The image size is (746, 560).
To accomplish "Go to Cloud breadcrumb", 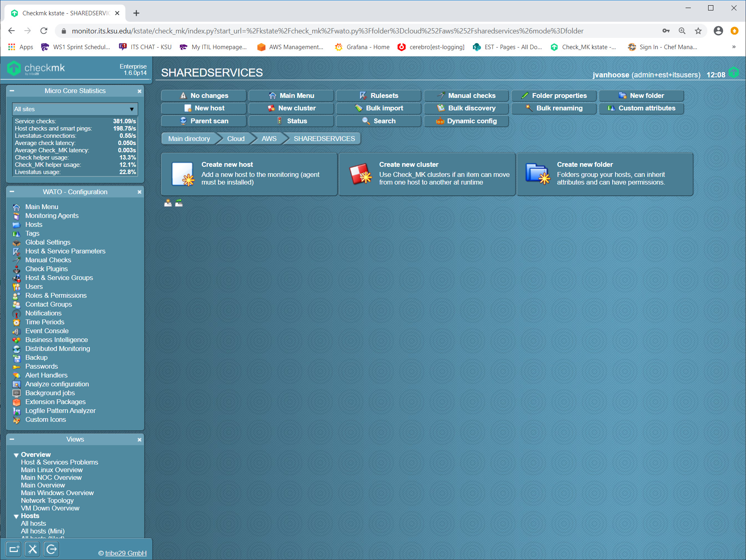I will coord(236,139).
